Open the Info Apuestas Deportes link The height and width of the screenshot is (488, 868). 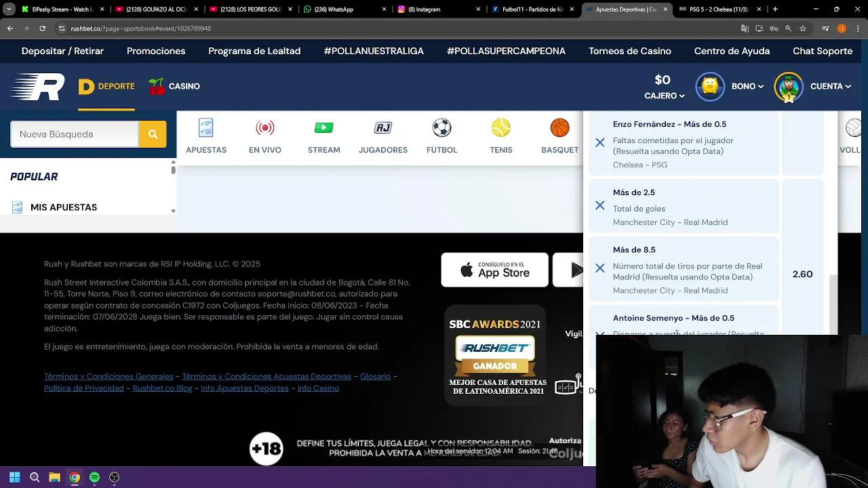coord(245,388)
